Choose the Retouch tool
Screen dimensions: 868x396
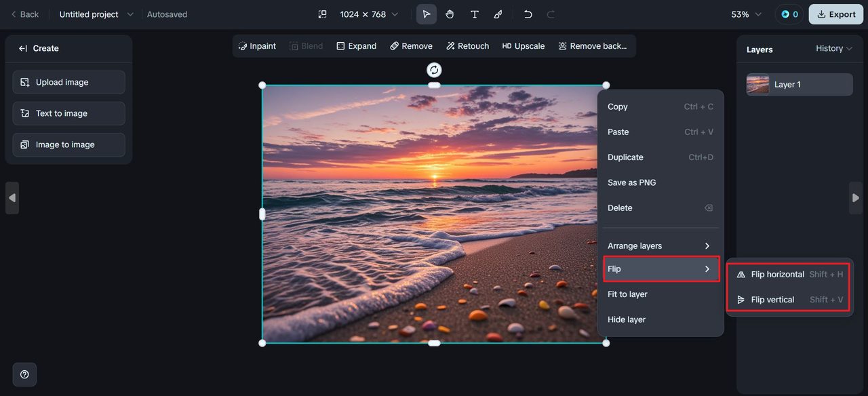click(x=467, y=46)
